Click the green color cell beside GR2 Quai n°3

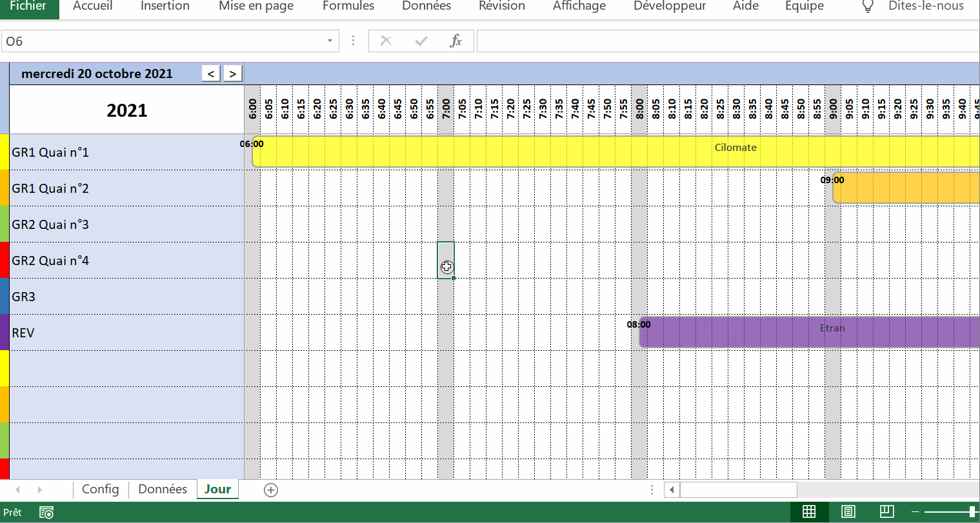click(x=5, y=224)
